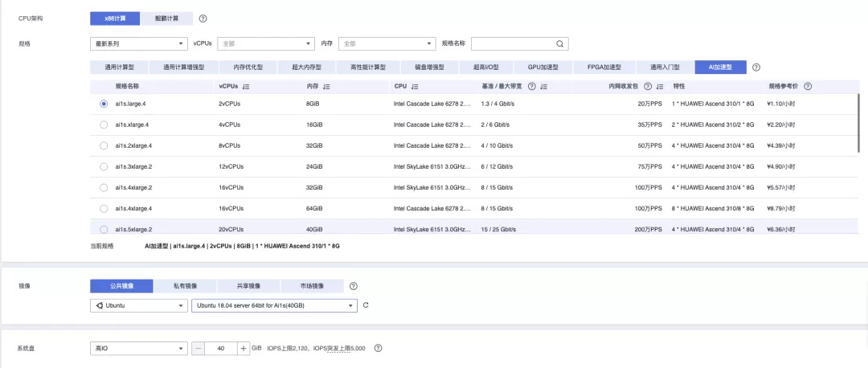Open the 高IO disk type dropdown
868x368 pixels.
[138, 348]
